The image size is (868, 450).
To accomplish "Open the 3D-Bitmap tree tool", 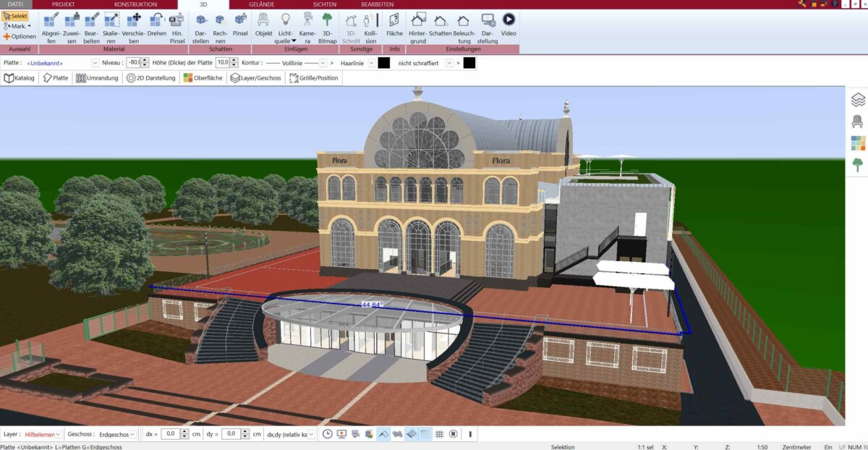I will [328, 27].
